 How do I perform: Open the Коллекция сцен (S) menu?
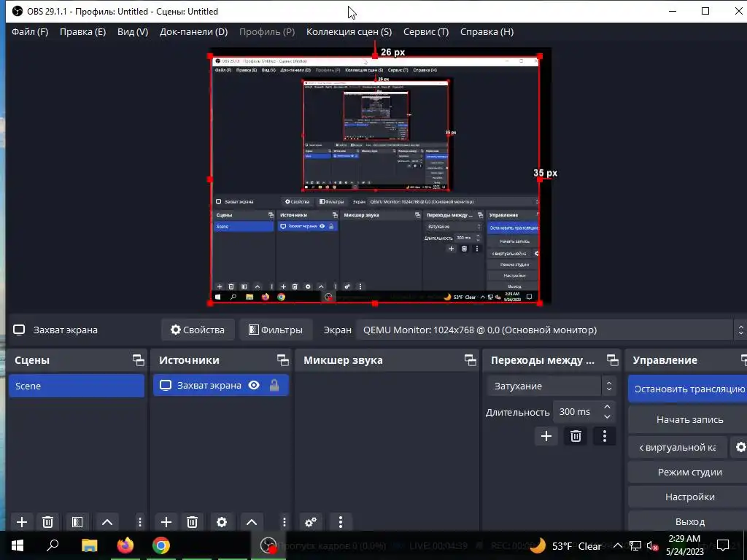click(349, 32)
